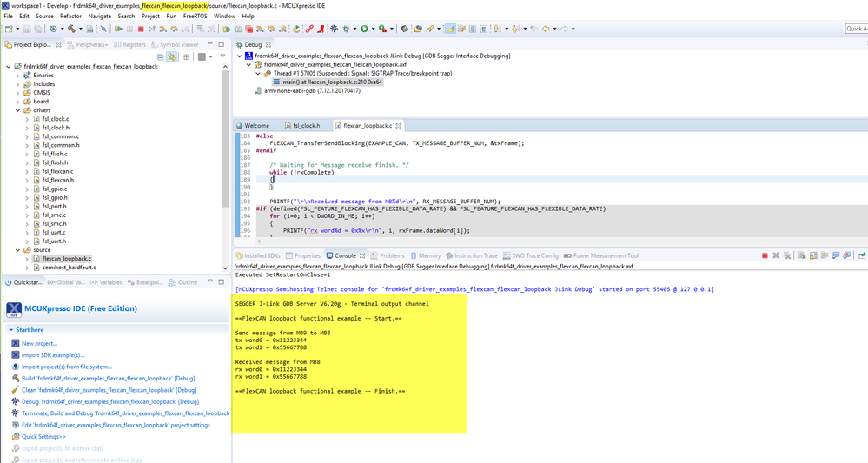This screenshot has height=463, width=868.
Task: Click Clean 'frdmk64f...' [Debug] link
Action: point(109,390)
